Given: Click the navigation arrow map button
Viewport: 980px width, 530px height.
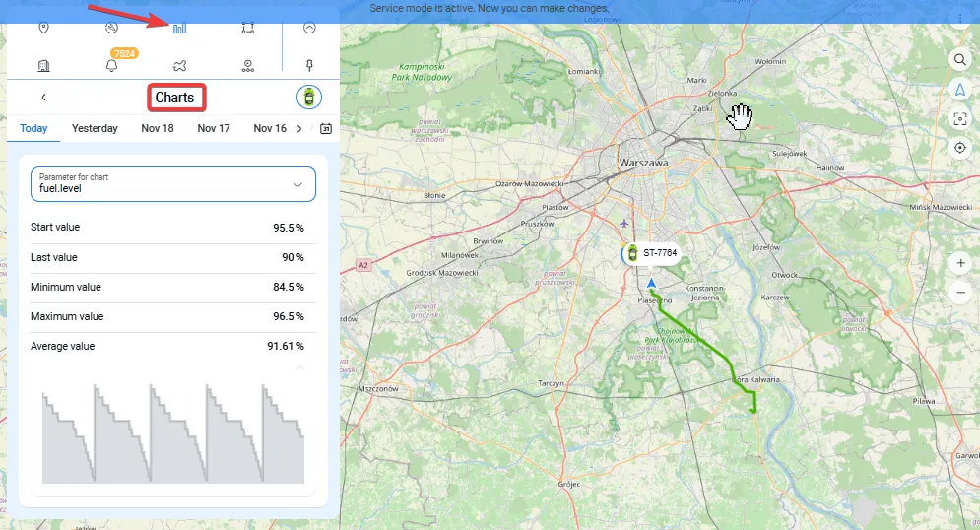Looking at the screenshot, I should coord(960,90).
